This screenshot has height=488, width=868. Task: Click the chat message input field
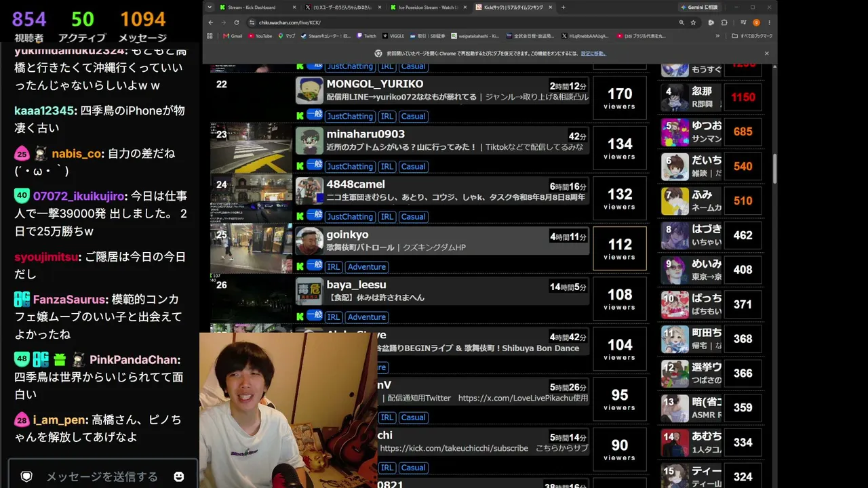(x=102, y=476)
